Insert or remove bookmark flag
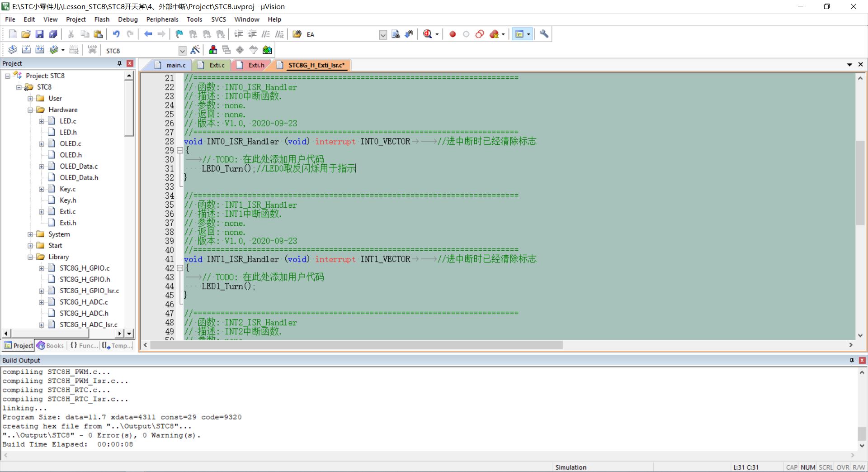This screenshot has height=472, width=868. (179, 34)
